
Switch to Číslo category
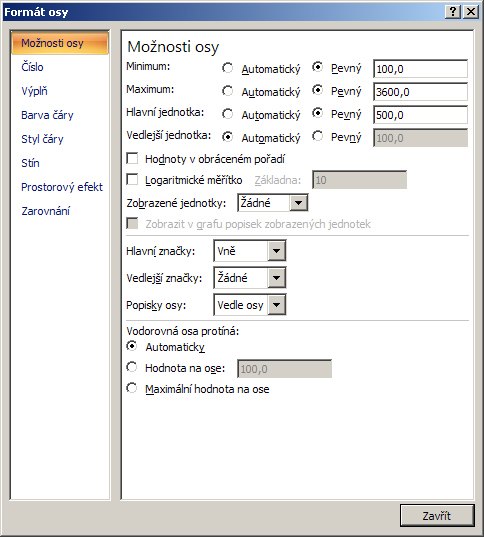pyautogui.click(x=32, y=67)
